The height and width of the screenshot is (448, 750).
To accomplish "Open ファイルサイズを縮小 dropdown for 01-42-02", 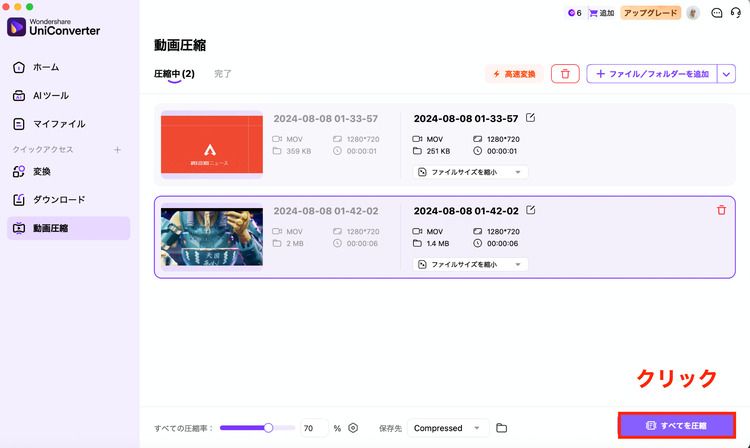I will pyautogui.click(x=470, y=264).
